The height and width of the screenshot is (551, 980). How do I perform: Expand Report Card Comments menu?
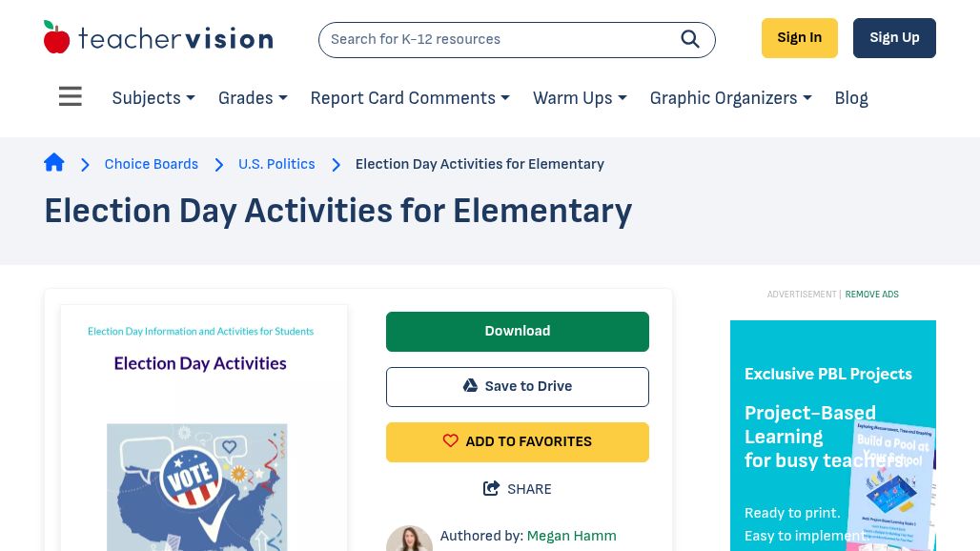[410, 98]
